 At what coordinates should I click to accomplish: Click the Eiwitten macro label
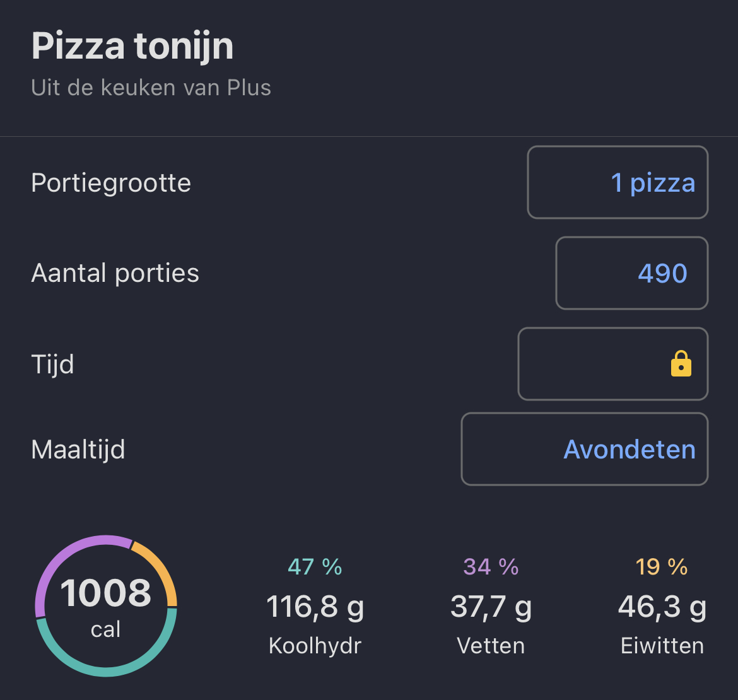click(x=662, y=646)
